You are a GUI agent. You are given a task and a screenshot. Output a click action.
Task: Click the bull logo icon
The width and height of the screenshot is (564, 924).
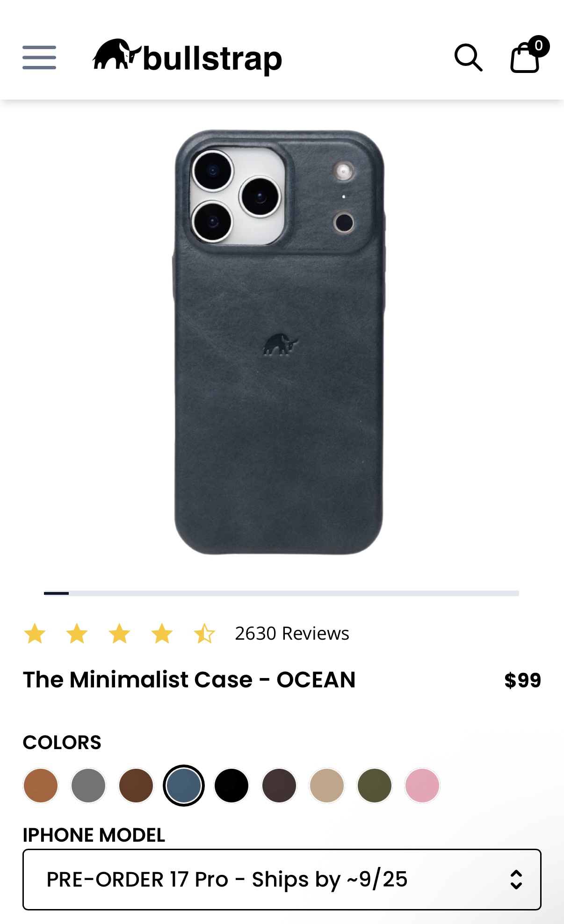point(117,54)
